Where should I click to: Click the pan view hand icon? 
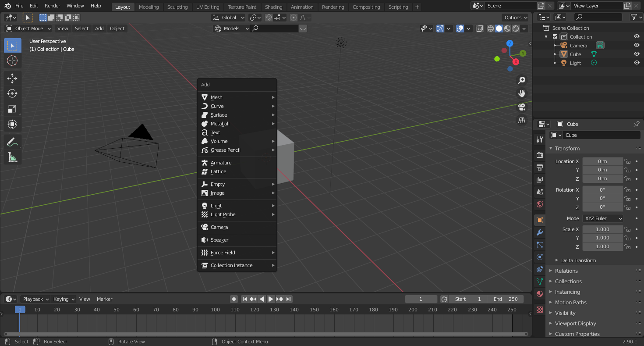coord(522,93)
